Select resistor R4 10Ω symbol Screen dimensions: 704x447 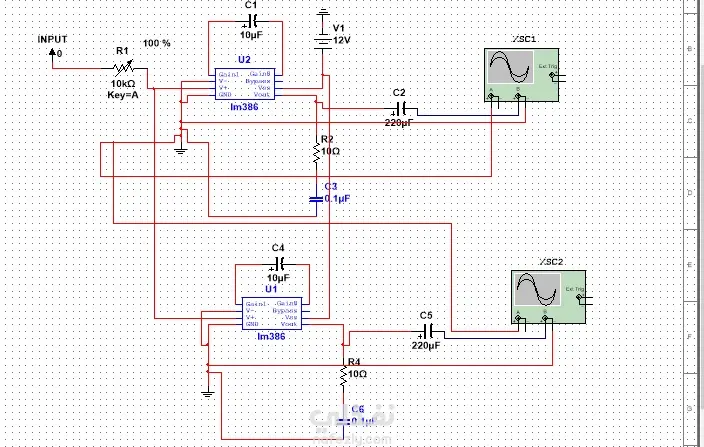343,376
